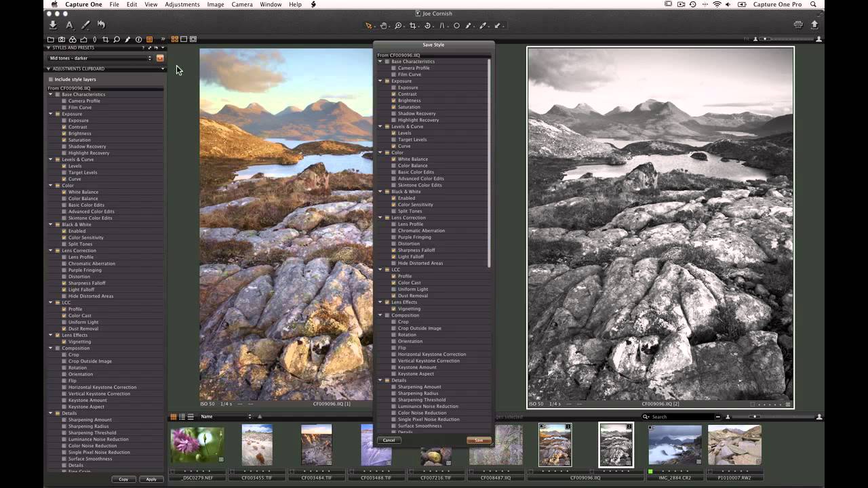The height and width of the screenshot is (488, 868).
Task: Toggle Vignetting checkbox in Save Style dialog
Action: click(x=394, y=309)
